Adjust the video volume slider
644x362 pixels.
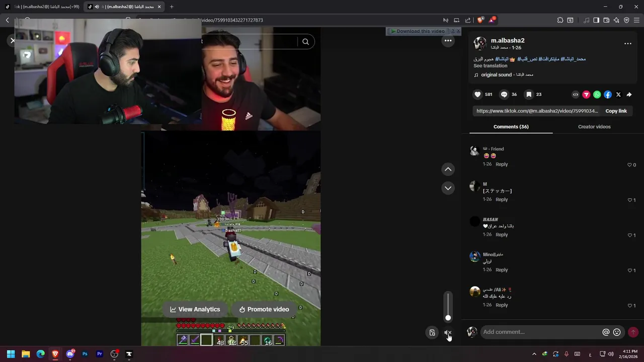448,306
